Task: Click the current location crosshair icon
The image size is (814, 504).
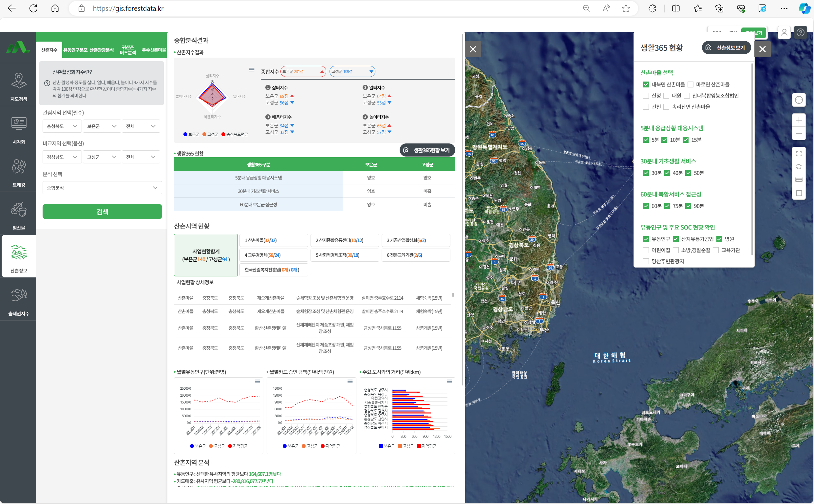Action: click(799, 100)
